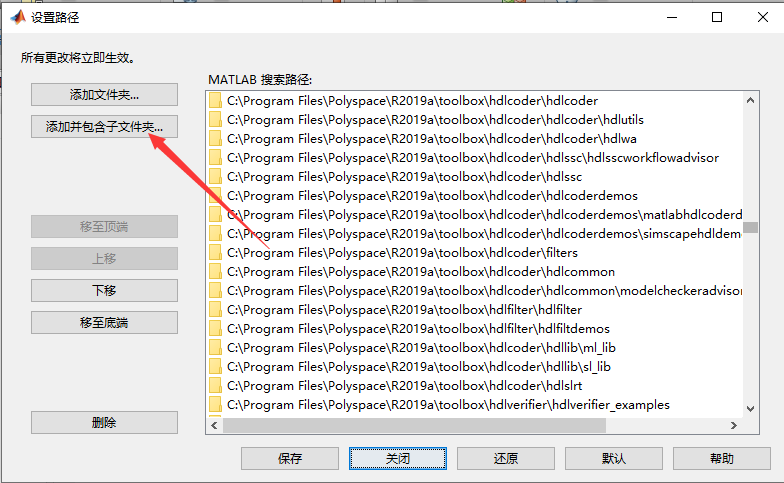Click the 下移 button
The width and height of the screenshot is (784, 483).
[x=104, y=290]
